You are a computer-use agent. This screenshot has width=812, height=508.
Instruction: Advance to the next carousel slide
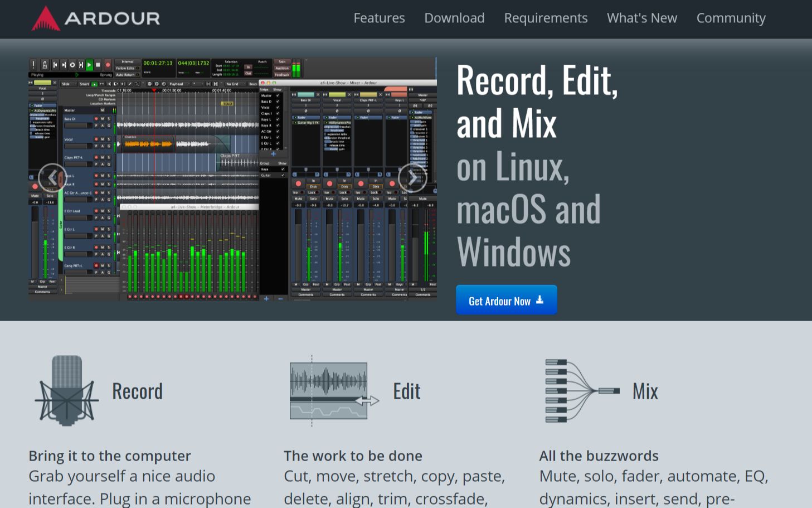412,178
